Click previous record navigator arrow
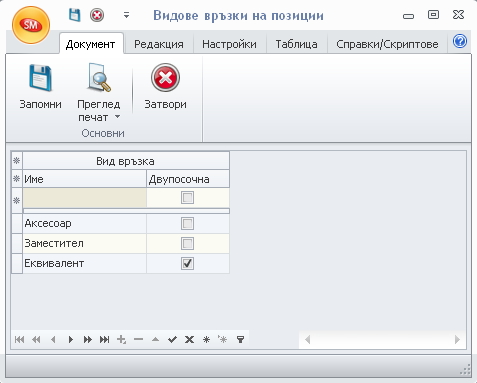Screen dimensions: 477x383 53,339
